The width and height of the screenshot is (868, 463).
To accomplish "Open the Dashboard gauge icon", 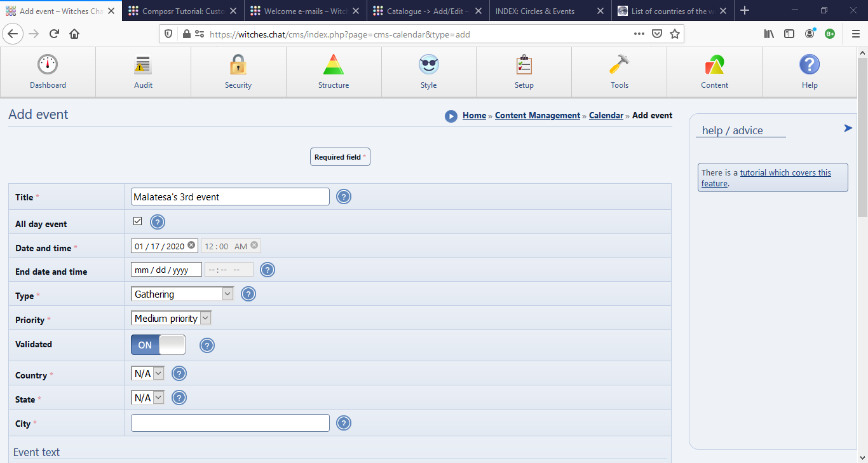I will click(x=48, y=65).
